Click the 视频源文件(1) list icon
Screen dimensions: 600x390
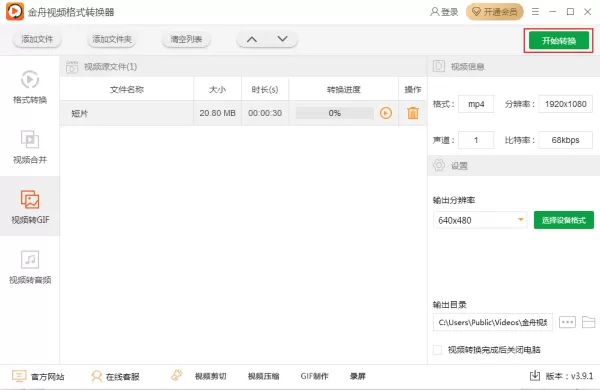tap(72, 67)
